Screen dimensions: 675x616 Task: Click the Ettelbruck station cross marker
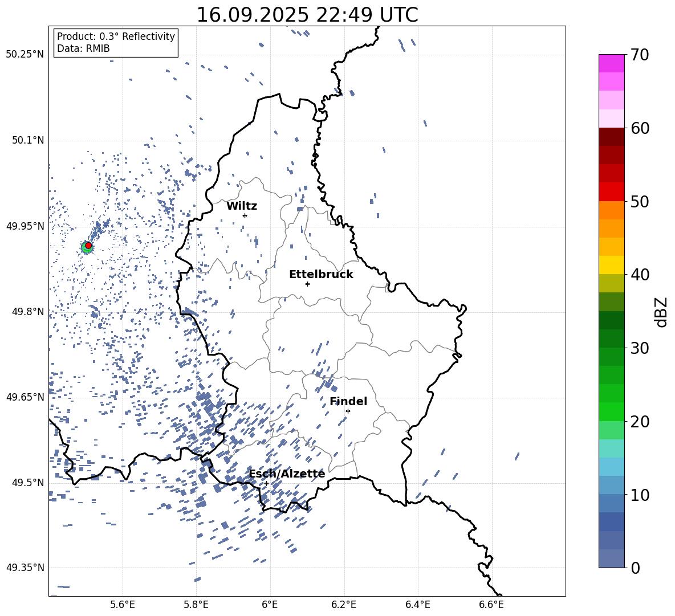307,284
